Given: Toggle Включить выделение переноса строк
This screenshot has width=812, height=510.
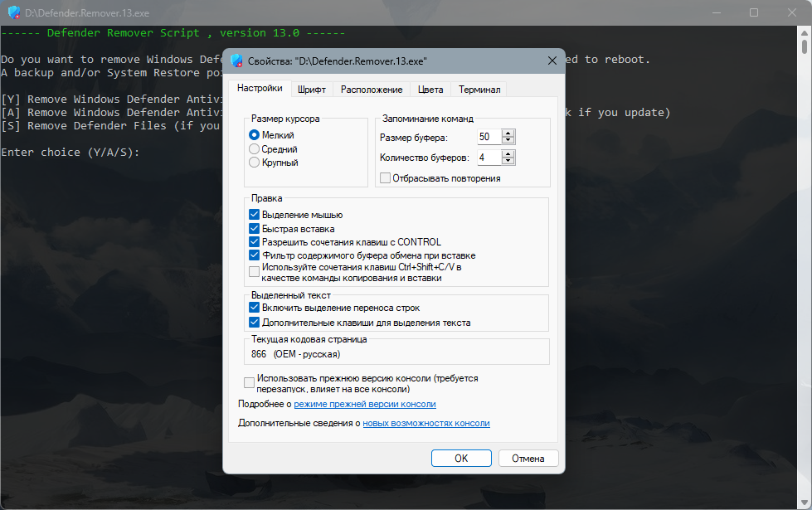Looking at the screenshot, I should point(255,308).
